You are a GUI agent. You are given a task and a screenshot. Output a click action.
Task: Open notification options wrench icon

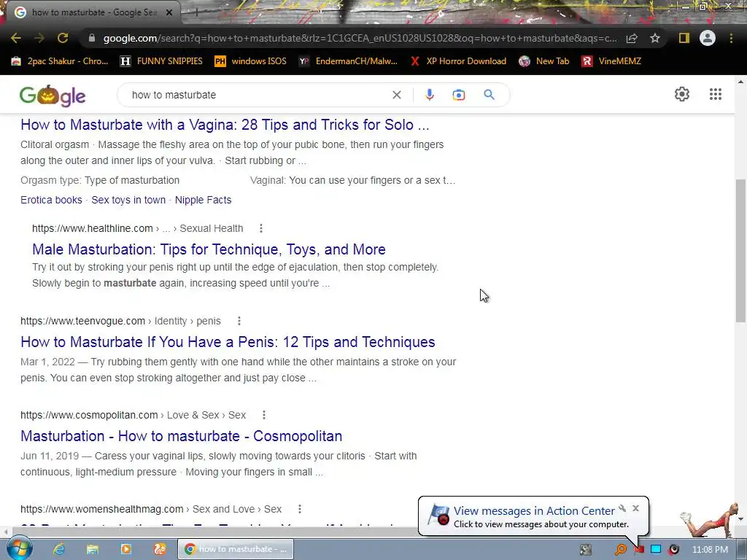click(x=622, y=508)
